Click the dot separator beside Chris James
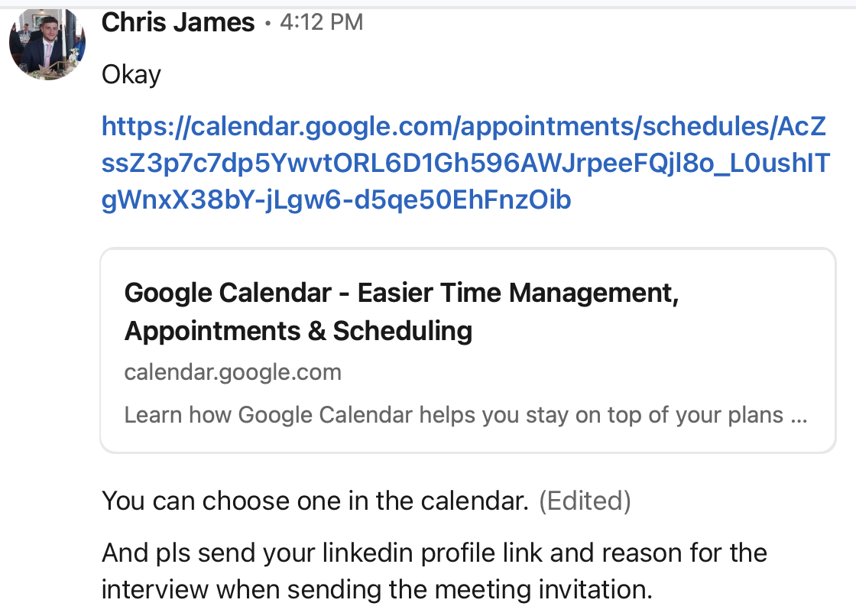 pyautogui.click(x=267, y=24)
